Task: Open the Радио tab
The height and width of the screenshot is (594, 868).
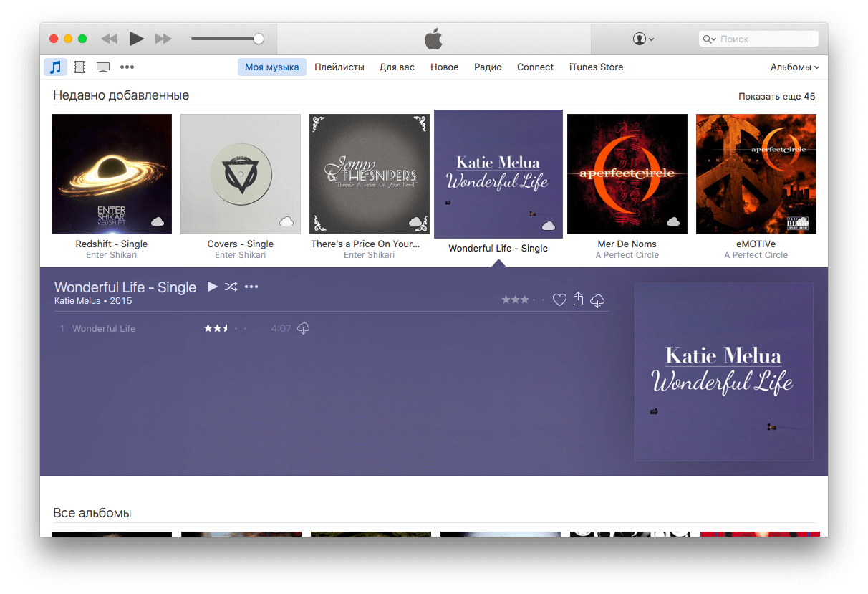Action: click(x=488, y=67)
